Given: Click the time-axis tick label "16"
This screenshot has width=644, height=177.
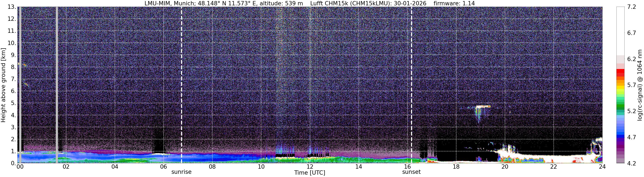Looking at the screenshot, I should [x=407, y=167].
